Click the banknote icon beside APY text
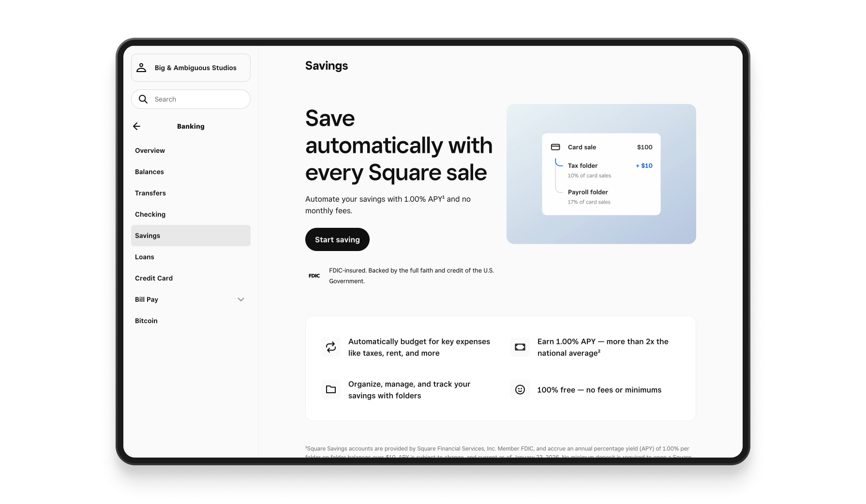 [520, 347]
